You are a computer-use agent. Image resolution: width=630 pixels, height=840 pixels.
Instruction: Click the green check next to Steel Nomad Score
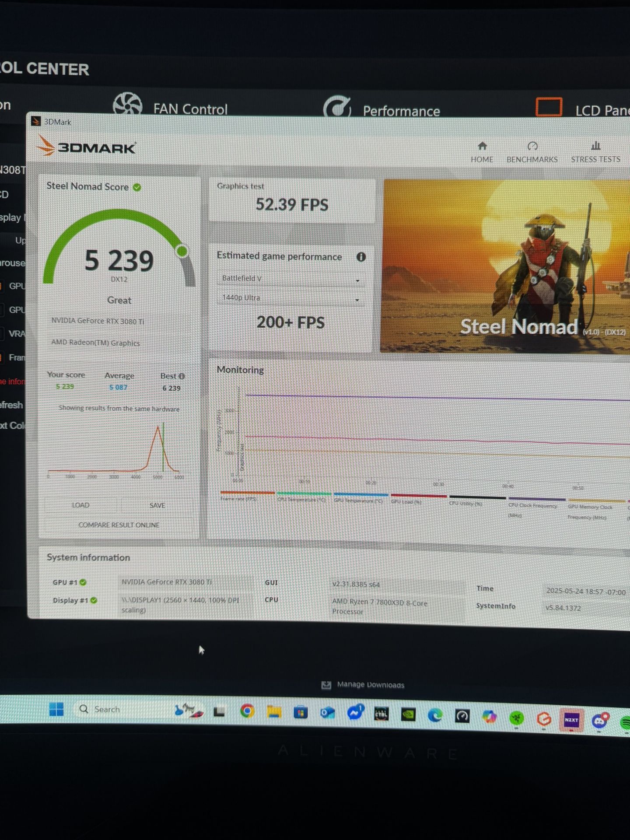click(x=137, y=187)
